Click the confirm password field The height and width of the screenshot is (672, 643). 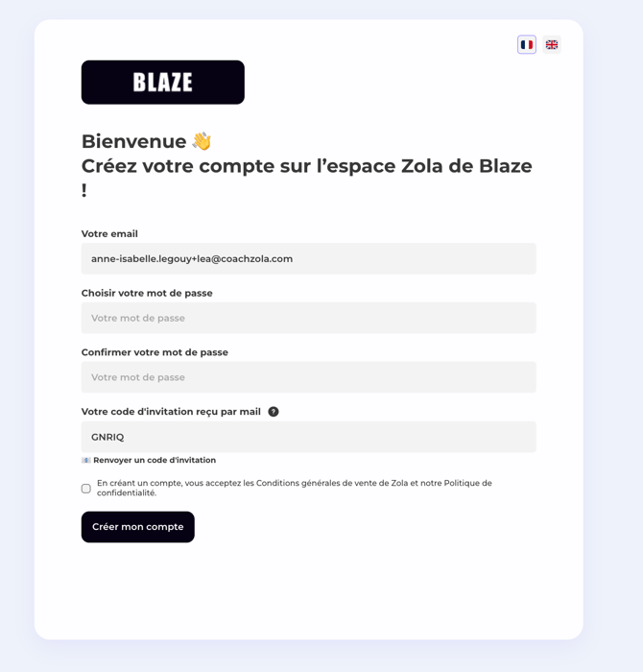(308, 377)
